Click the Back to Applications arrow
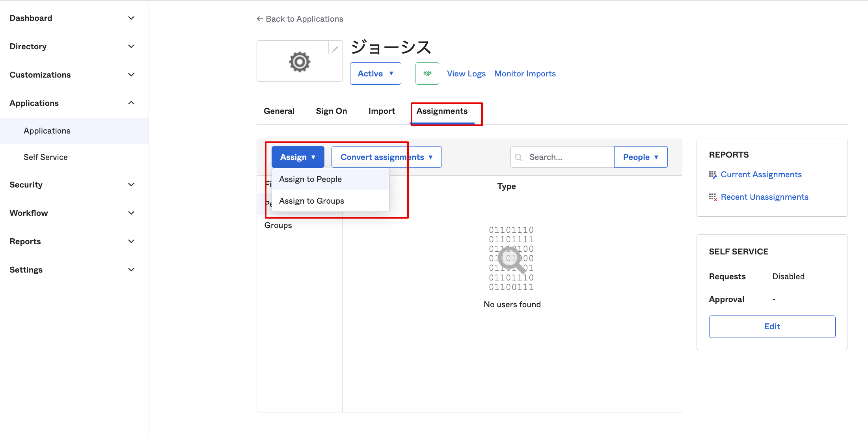The height and width of the screenshot is (438, 868). pos(260,19)
